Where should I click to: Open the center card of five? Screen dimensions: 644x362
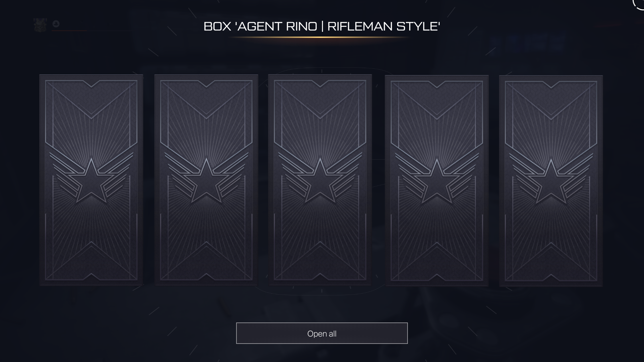[320, 180]
